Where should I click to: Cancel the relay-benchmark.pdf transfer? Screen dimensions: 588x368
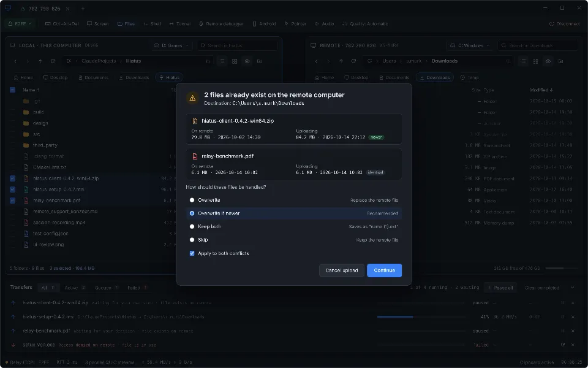pyautogui.click(x=573, y=331)
